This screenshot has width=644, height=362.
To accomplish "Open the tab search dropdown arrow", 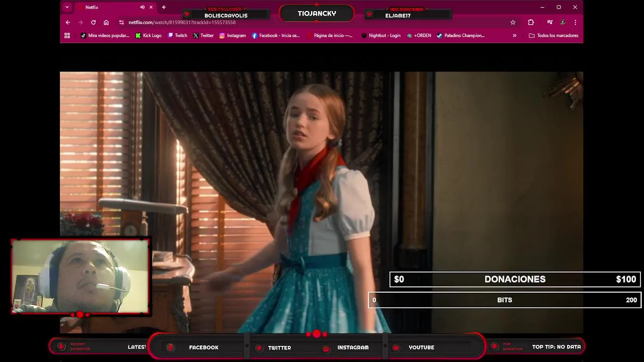I will tap(67, 7).
